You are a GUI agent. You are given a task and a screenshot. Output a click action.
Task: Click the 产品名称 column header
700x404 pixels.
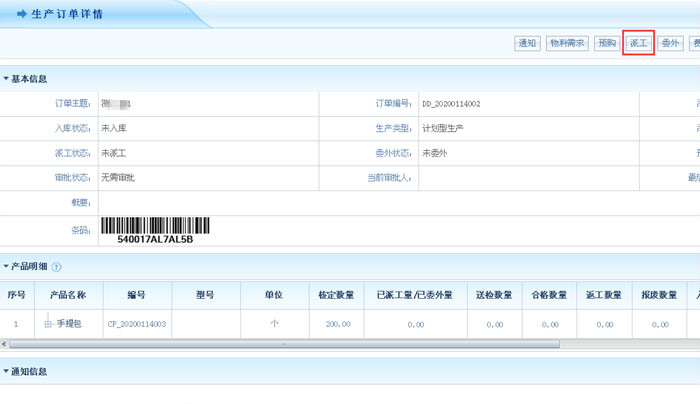(x=68, y=295)
